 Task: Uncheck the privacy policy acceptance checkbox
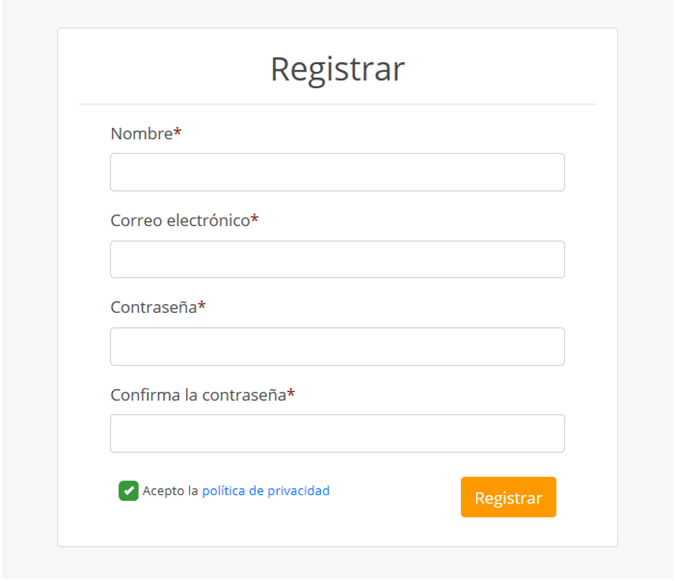click(128, 491)
